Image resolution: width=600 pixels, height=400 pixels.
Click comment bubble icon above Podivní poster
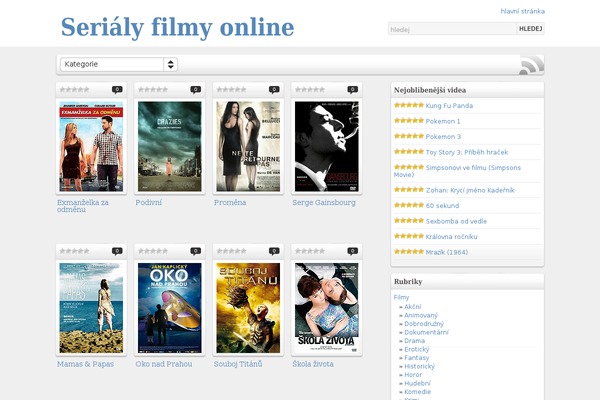click(x=195, y=90)
